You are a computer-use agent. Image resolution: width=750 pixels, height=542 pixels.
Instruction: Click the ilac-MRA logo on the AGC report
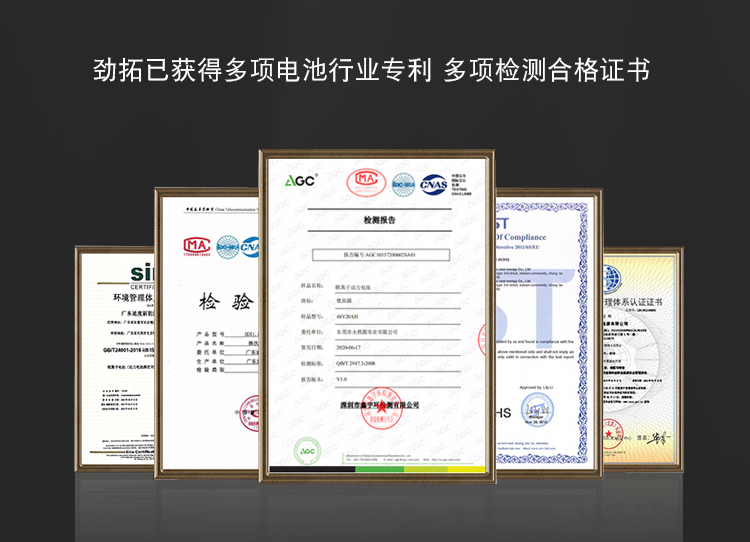coord(403,185)
